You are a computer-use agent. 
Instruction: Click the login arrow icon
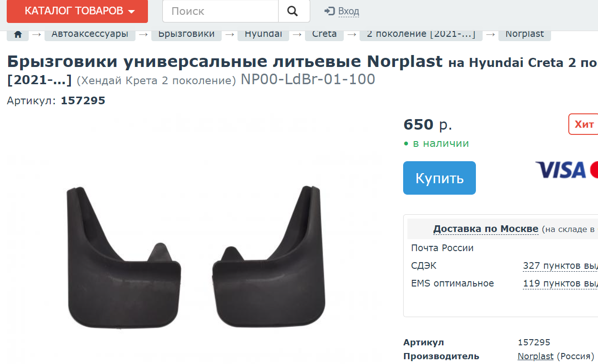pyautogui.click(x=329, y=11)
